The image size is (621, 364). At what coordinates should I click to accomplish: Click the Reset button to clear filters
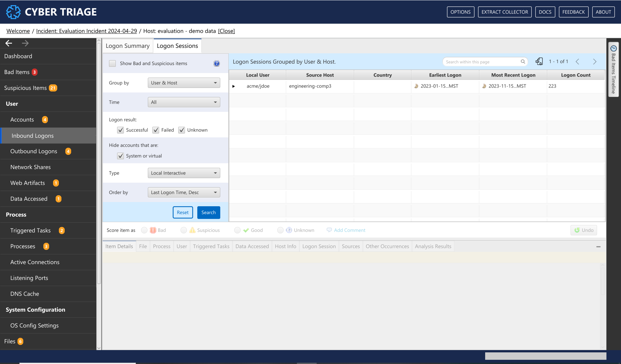tap(183, 212)
